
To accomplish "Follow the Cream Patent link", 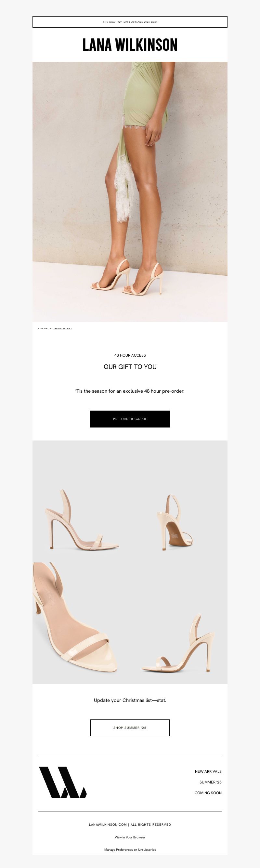I will pos(62,329).
